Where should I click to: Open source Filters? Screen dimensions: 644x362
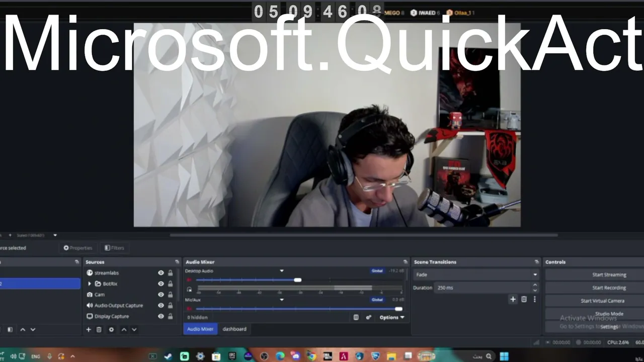(114, 248)
